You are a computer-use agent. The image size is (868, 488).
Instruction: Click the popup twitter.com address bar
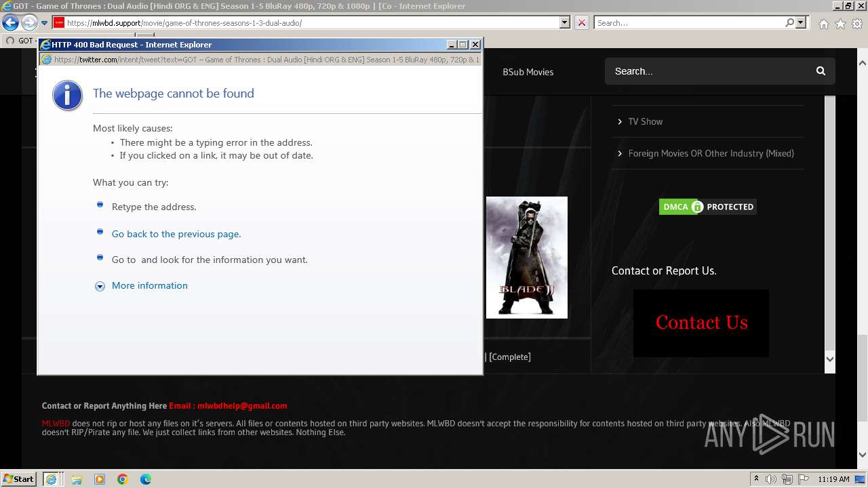[x=267, y=60]
